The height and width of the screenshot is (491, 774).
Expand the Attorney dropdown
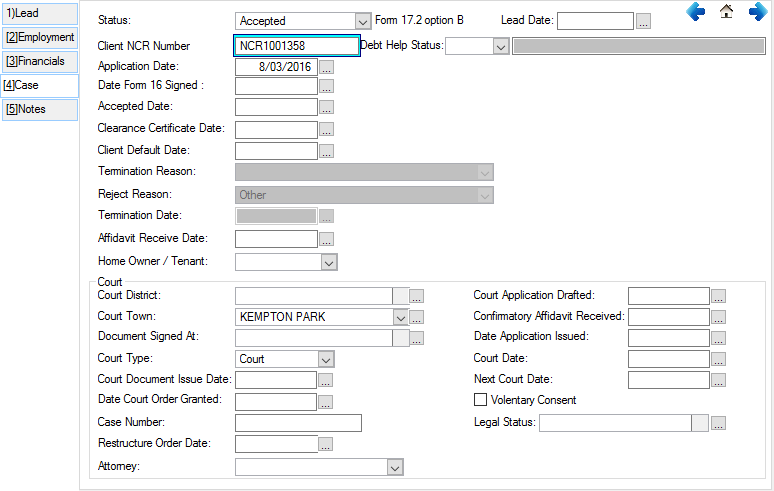(x=394, y=467)
